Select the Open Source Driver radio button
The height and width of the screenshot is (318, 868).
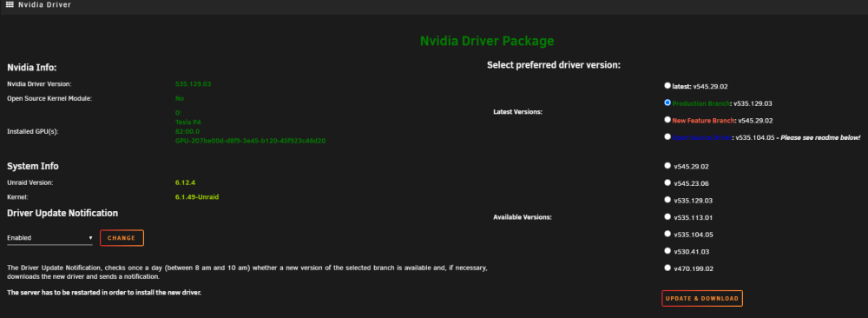[x=667, y=136]
